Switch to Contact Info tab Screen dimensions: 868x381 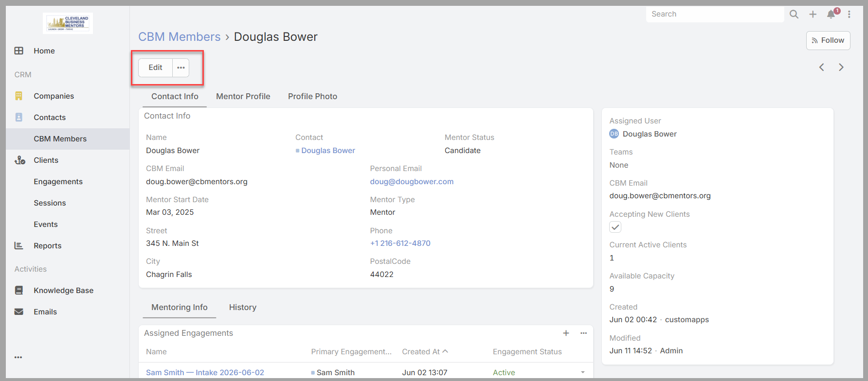(x=175, y=96)
